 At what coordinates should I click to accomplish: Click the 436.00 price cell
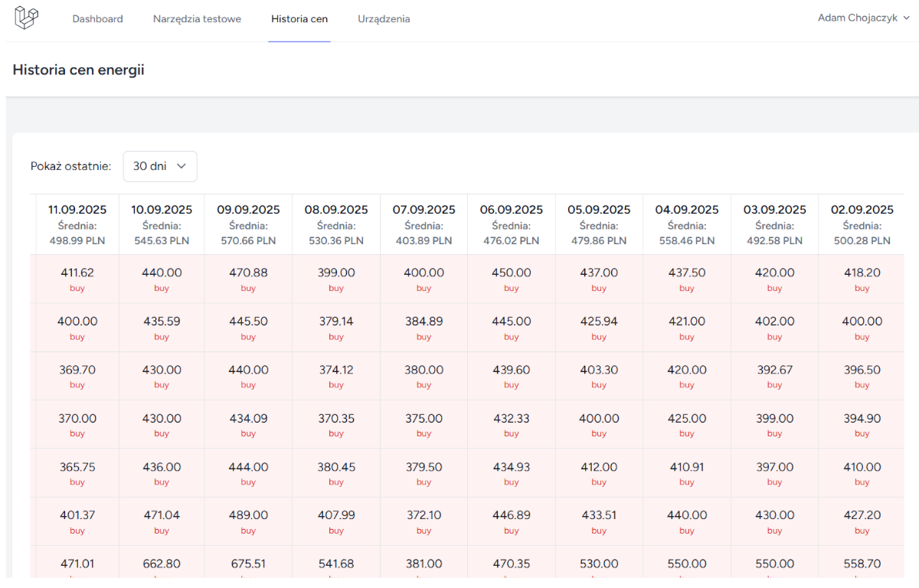[162, 473]
